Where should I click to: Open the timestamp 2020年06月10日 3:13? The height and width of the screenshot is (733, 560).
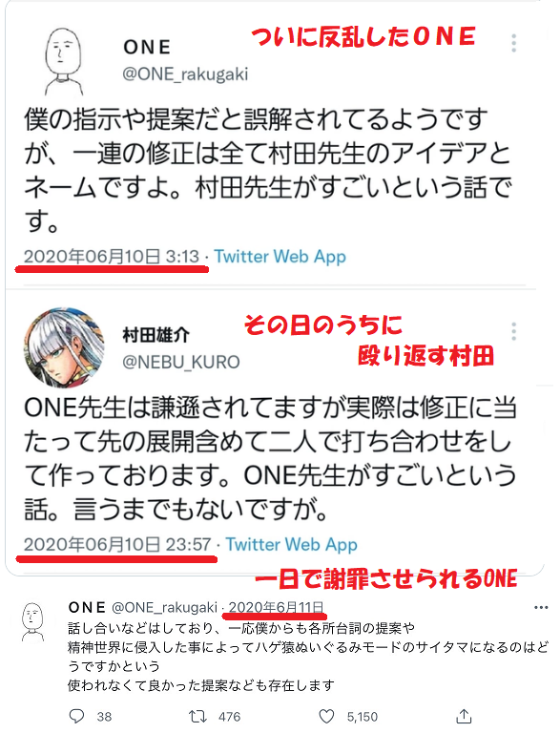pyautogui.click(x=112, y=257)
